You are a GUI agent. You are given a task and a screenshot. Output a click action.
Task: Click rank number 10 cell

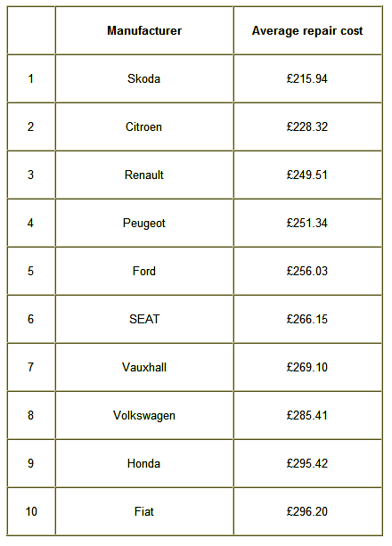31,511
